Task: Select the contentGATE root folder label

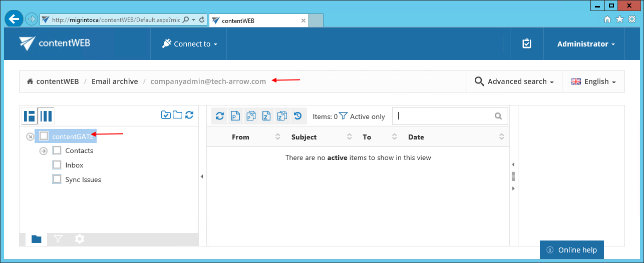Action: tap(73, 136)
